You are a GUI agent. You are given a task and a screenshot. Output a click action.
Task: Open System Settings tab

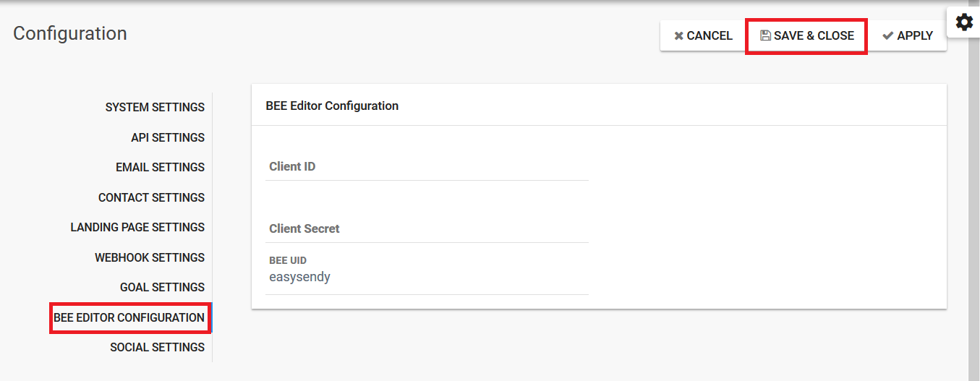point(155,107)
